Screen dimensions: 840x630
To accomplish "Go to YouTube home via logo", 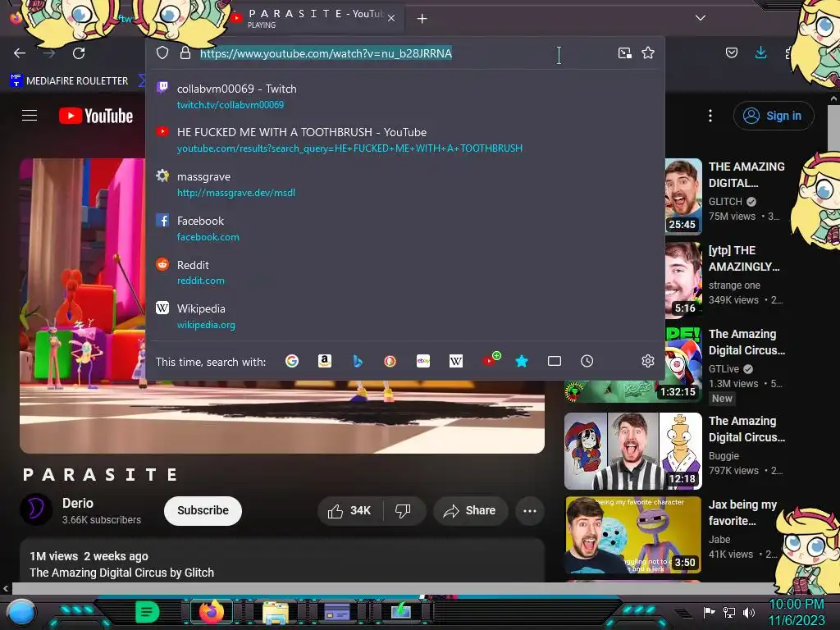I will (x=96, y=116).
